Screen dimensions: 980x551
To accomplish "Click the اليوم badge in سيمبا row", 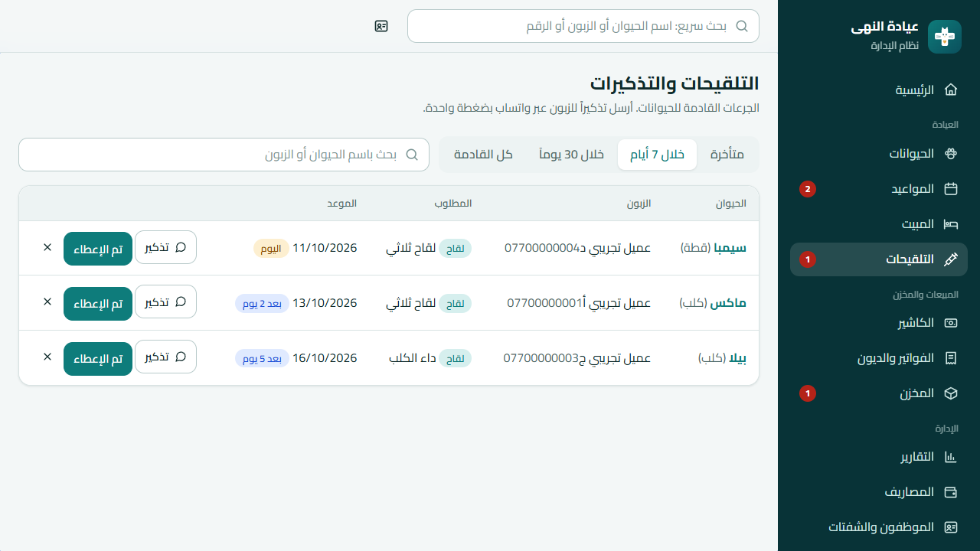I will click(271, 249).
